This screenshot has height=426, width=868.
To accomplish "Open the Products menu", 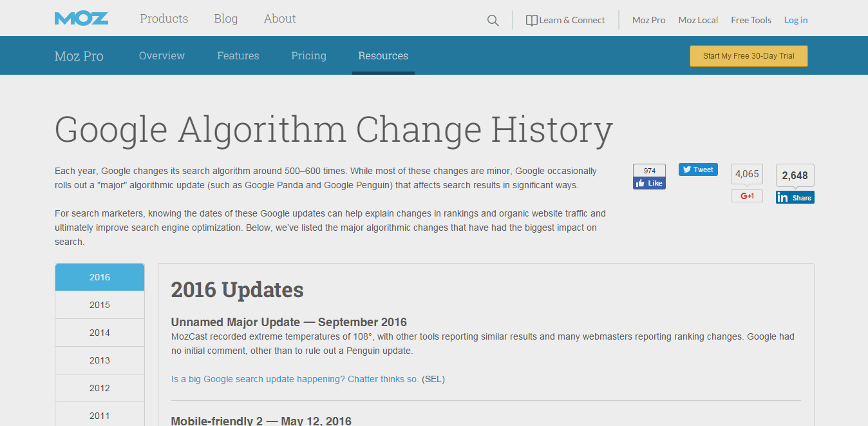I will coord(164,19).
